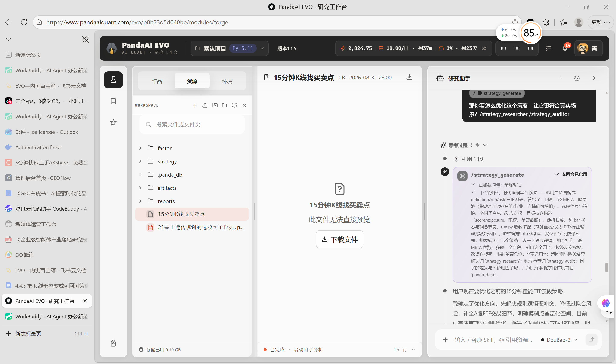Open the 青 user avatar menu
The width and height of the screenshot is (616, 364).
pyautogui.click(x=588, y=48)
